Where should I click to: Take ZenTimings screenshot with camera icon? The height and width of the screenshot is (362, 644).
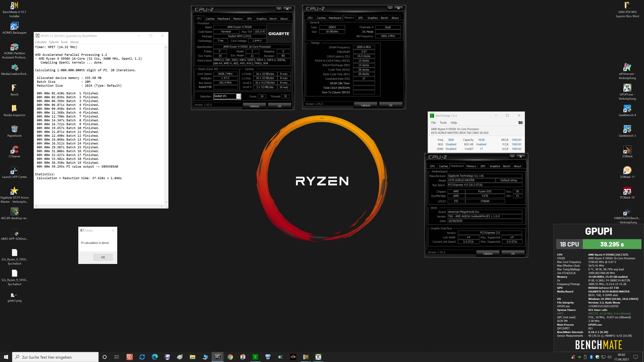[521, 122]
